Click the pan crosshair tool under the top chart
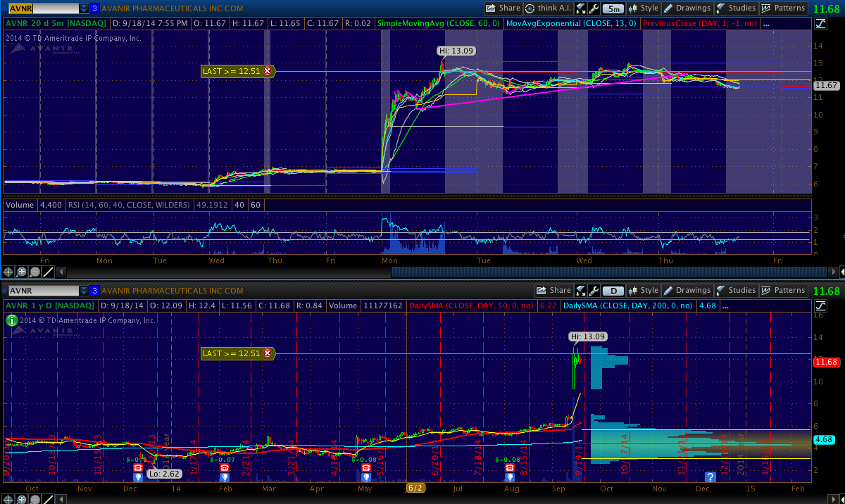 8,272
